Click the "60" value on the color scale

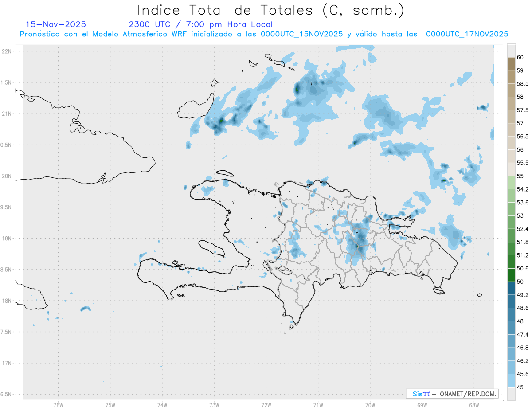(x=520, y=57)
